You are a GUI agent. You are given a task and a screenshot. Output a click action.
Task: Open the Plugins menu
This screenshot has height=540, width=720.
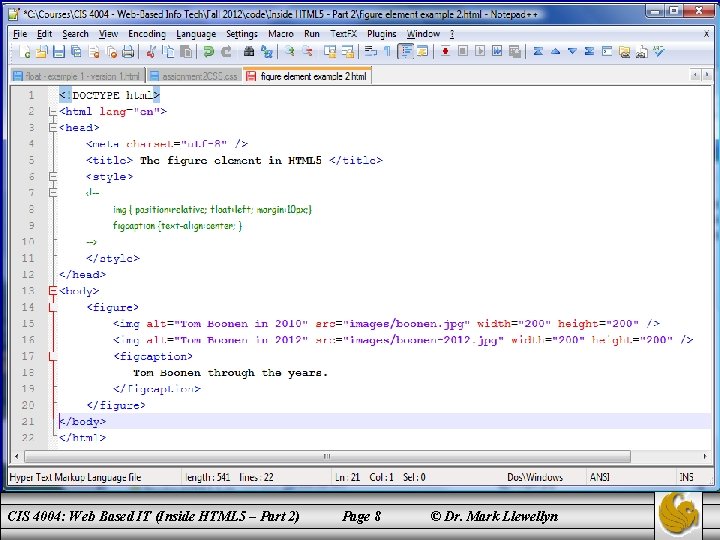(x=382, y=34)
